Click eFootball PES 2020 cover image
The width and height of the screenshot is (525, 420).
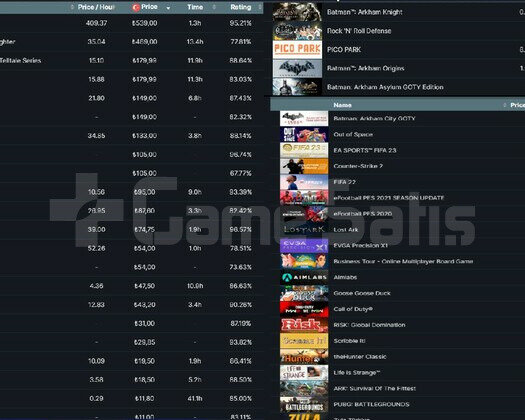tap(304, 214)
